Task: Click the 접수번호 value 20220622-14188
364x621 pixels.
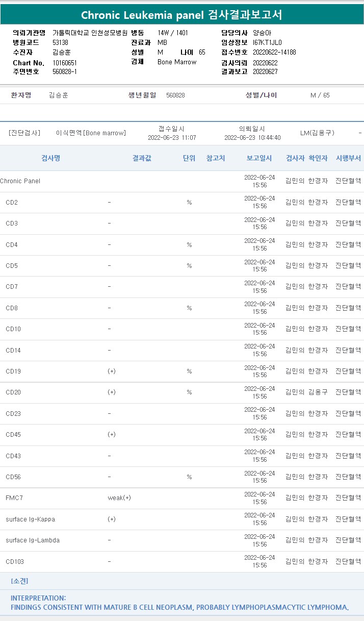Action: point(274,53)
